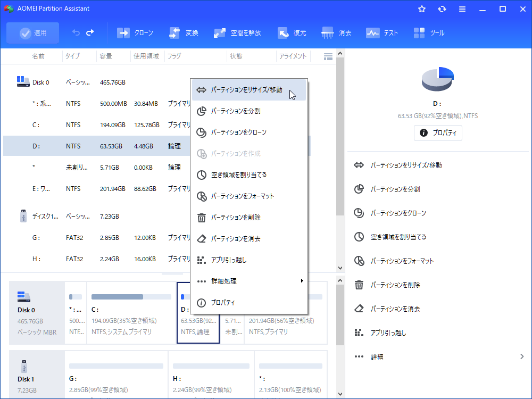Click the H: block on Disk 1 map
The width and height of the screenshot is (532, 399).
(211, 375)
